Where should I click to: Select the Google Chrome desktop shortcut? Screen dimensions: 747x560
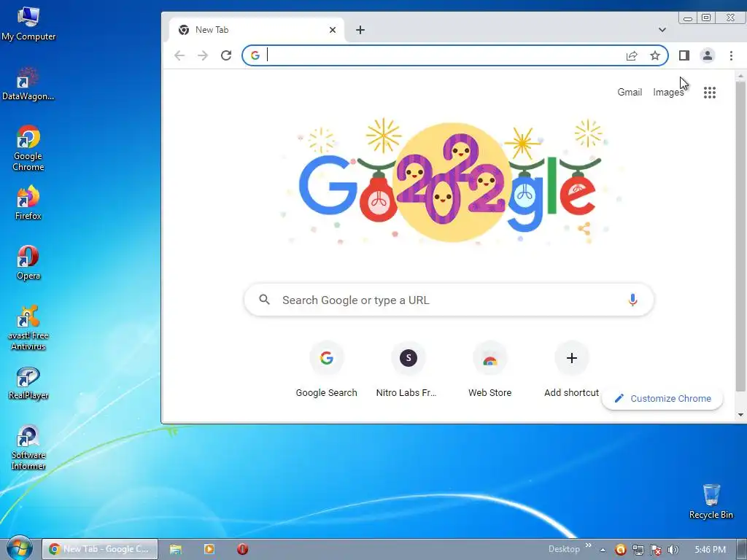coord(28,148)
